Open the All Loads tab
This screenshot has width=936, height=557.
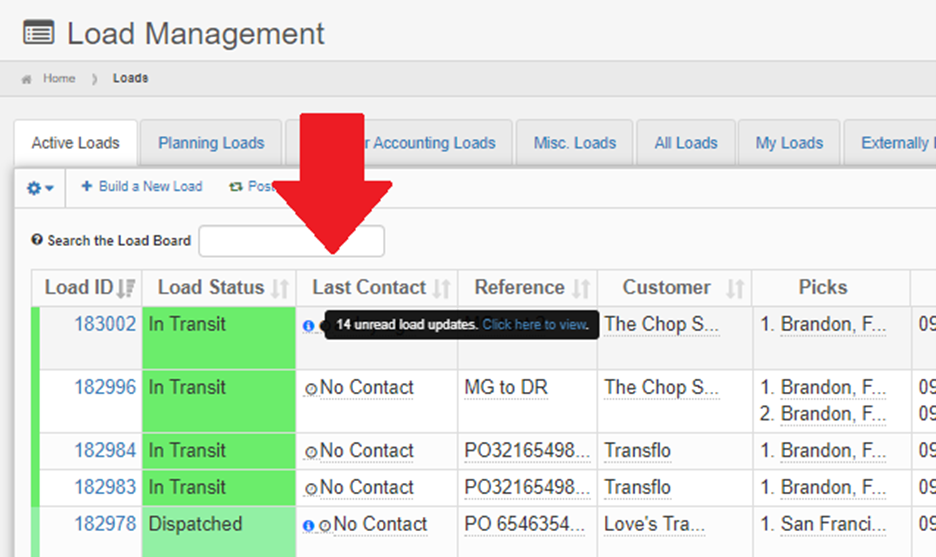(686, 143)
